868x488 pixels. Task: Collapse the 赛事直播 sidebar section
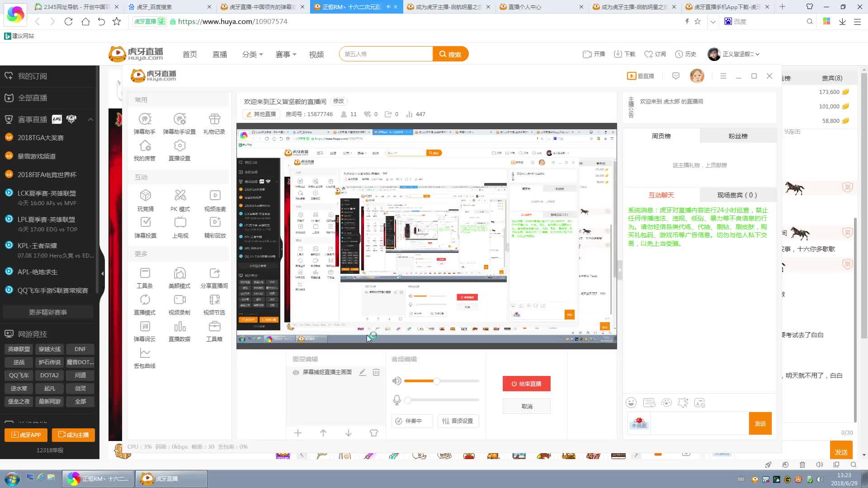coord(90,119)
